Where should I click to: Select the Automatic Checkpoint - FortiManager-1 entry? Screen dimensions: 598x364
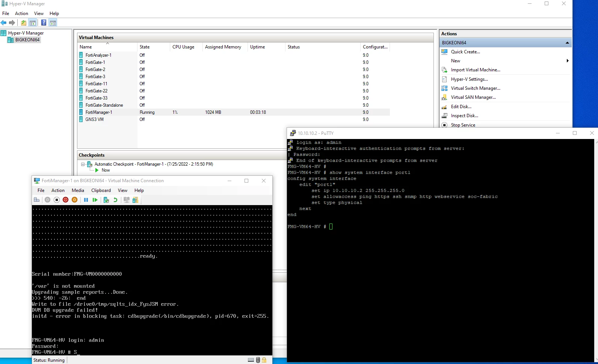coord(154,164)
